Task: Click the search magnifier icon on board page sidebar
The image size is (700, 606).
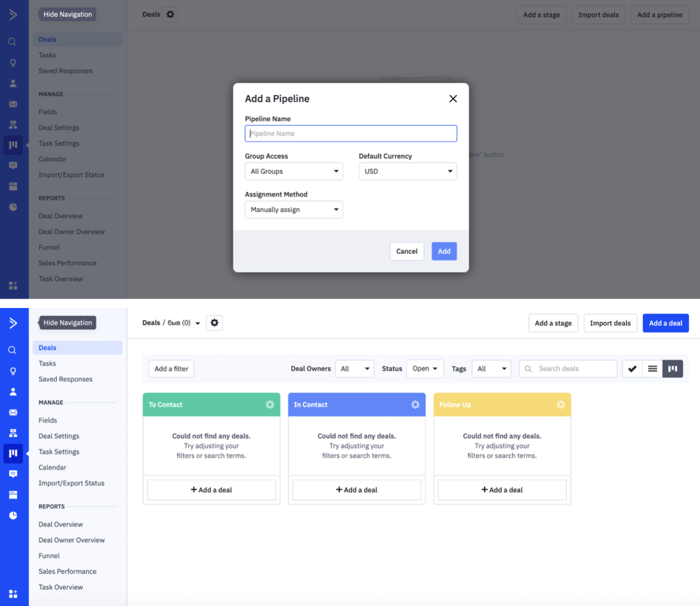Action: point(12,350)
